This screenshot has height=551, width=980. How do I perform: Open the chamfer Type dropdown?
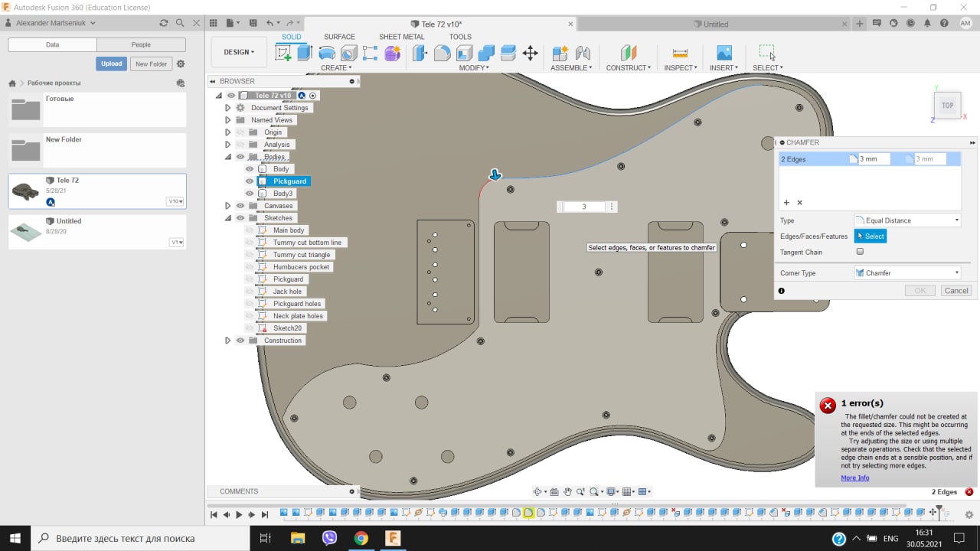(907, 220)
